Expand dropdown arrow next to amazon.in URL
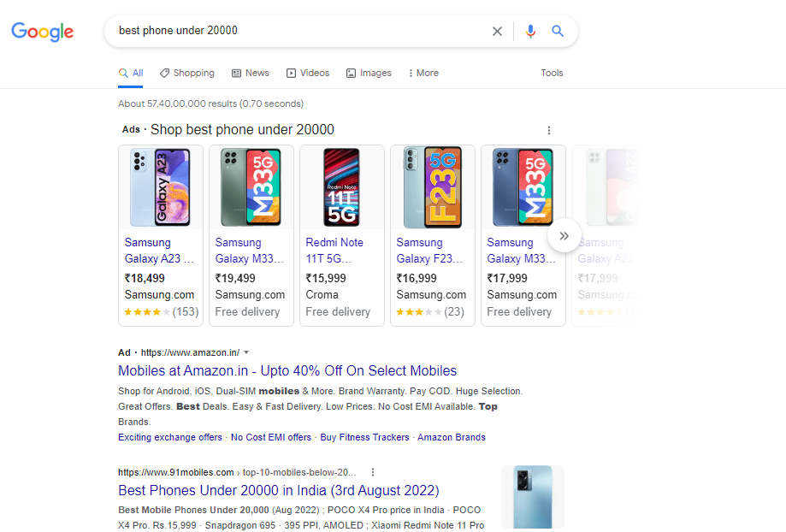This screenshot has height=532, width=786. (246, 352)
